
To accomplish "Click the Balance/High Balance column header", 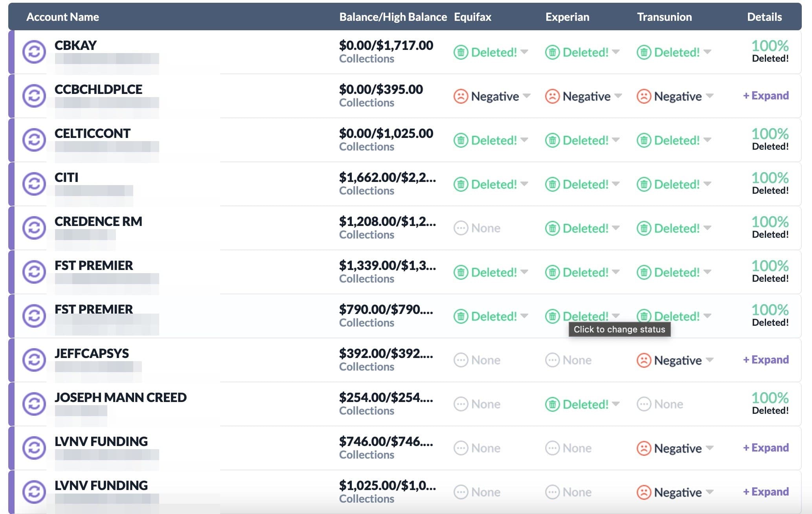I will [x=393, y=17].
